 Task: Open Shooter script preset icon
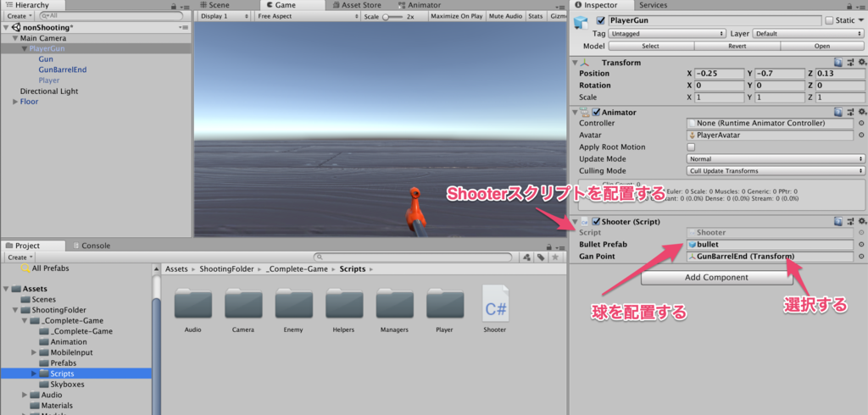click(851, 221)
